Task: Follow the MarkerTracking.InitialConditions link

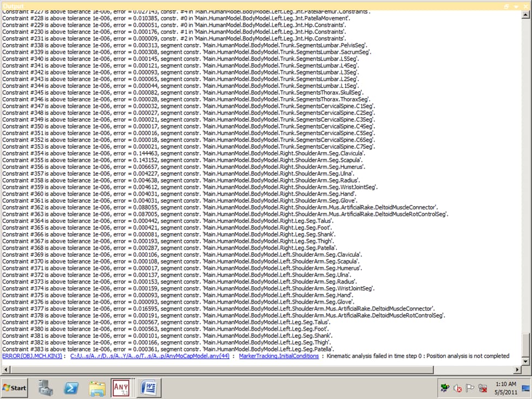Action: tap(279, 356)
